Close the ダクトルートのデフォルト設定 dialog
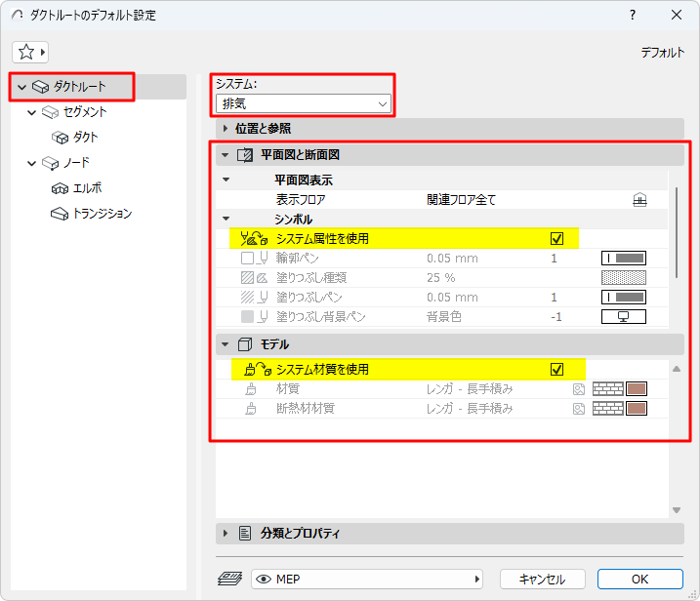This screenshot has width=700, height=601. tap(677, 16)
